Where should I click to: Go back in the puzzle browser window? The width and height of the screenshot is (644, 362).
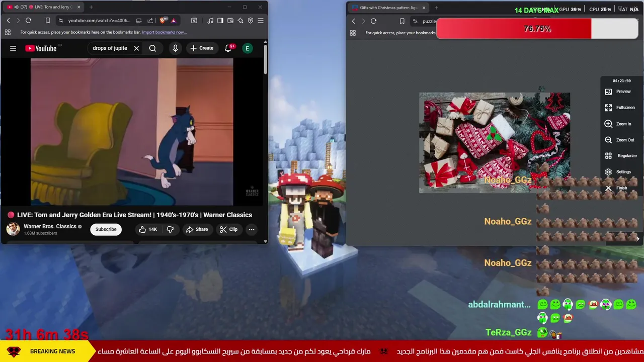[x=353, y=21]
